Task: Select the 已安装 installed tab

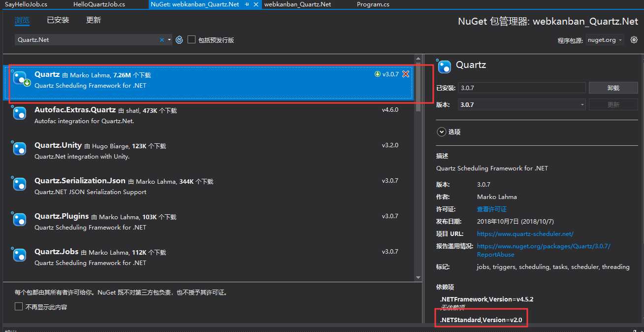Action: (58, 20)
